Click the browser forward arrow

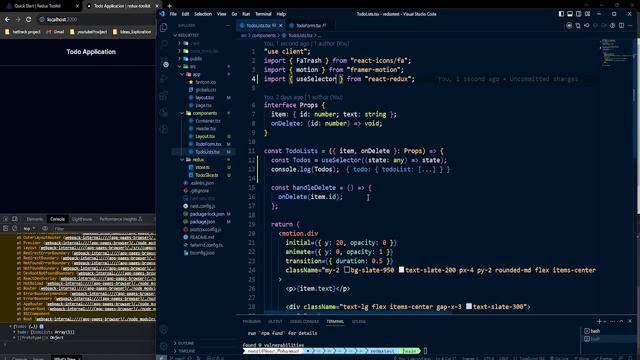(18, 19)
